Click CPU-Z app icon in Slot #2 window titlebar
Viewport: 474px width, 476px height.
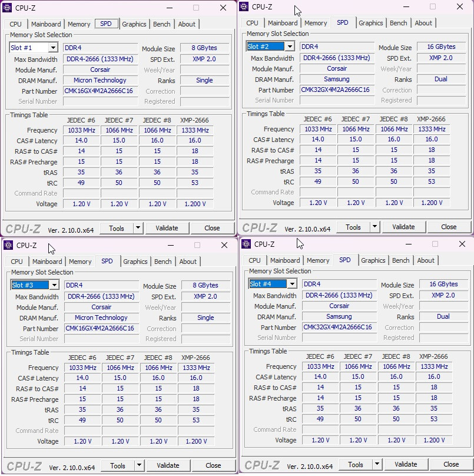point(244,6)
